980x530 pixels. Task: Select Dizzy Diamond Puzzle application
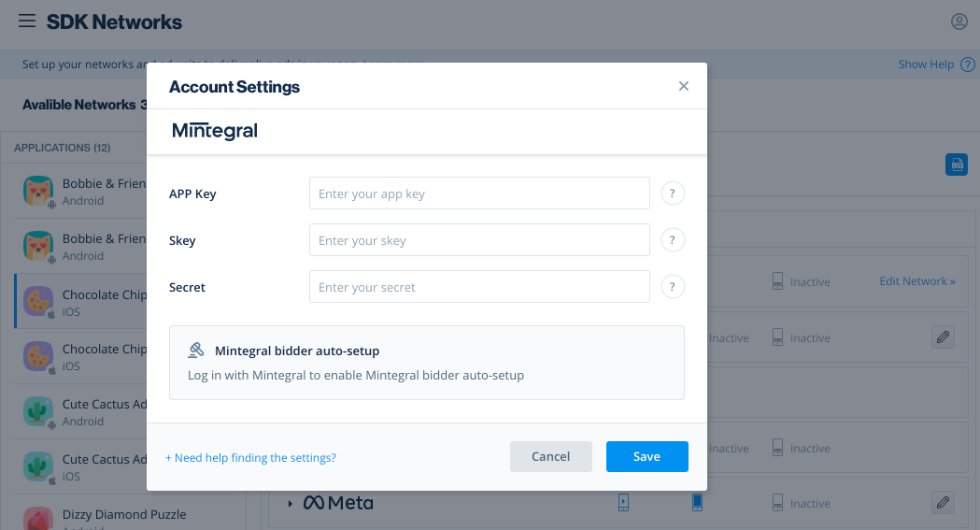pyautogui.click(x=123, y=514)
